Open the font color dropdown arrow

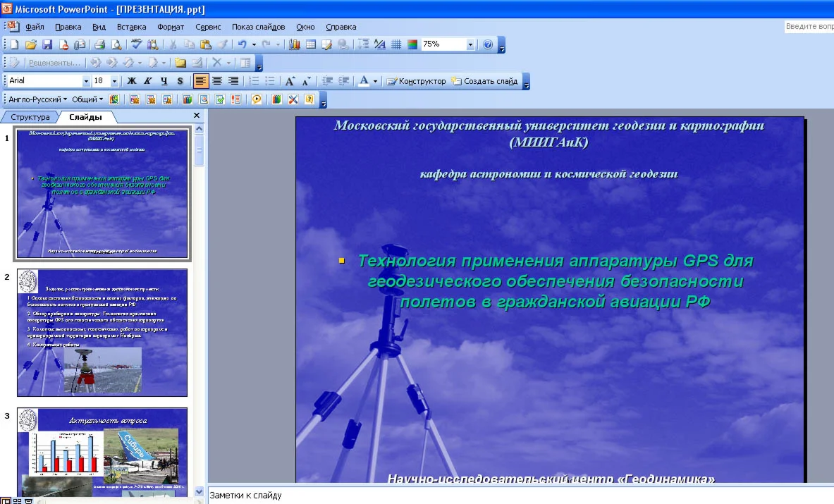[376, 81]
